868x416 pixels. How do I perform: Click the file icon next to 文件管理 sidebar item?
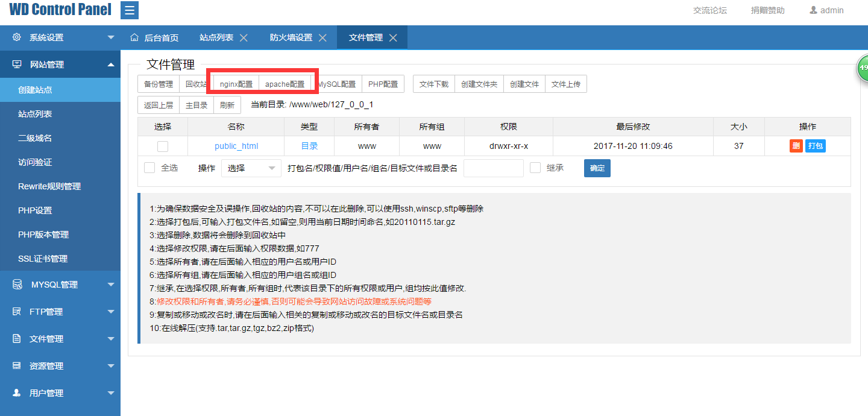[x=16, y=338]
